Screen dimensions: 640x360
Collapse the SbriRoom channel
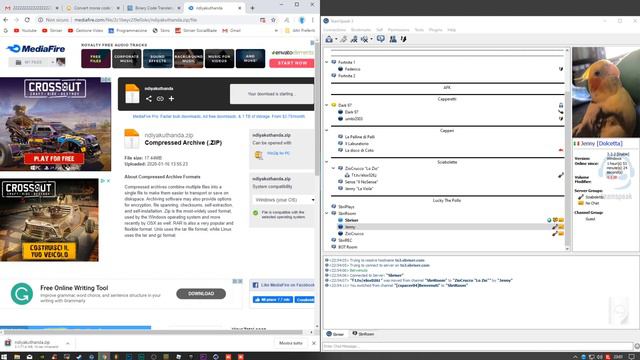click(327, 213)
